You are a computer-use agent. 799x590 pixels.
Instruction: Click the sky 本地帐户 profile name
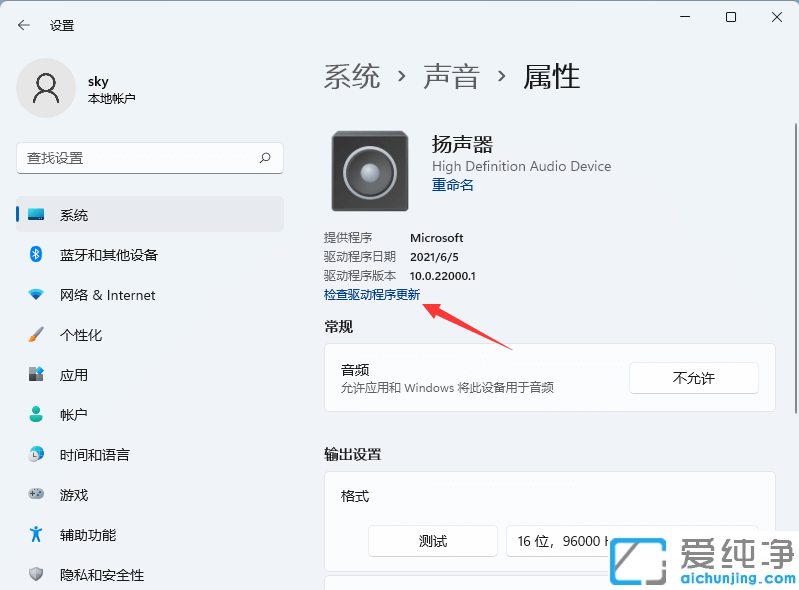[x=112, y=89]
